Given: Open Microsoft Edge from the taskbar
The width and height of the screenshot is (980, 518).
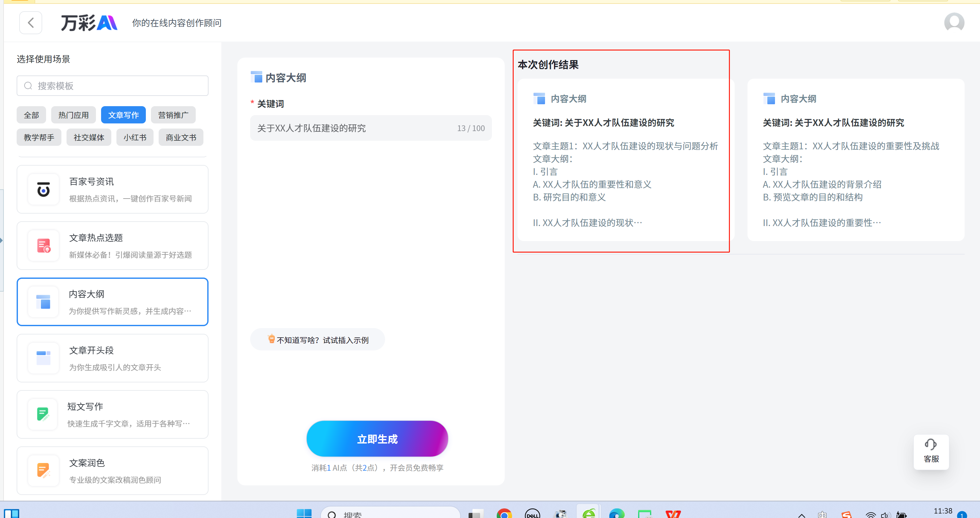Looking at the screenshot, I should [617, 514].
